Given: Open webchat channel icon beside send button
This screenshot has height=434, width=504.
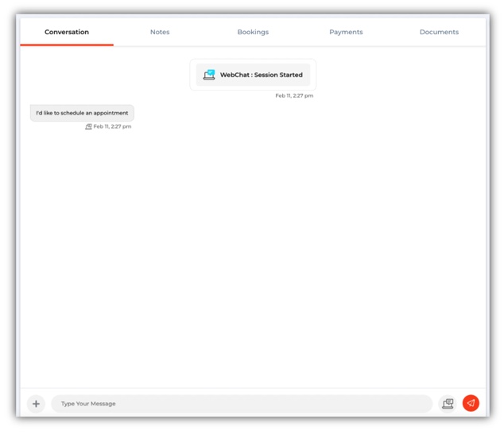Looking at the screenshot, I should [448, 404].
